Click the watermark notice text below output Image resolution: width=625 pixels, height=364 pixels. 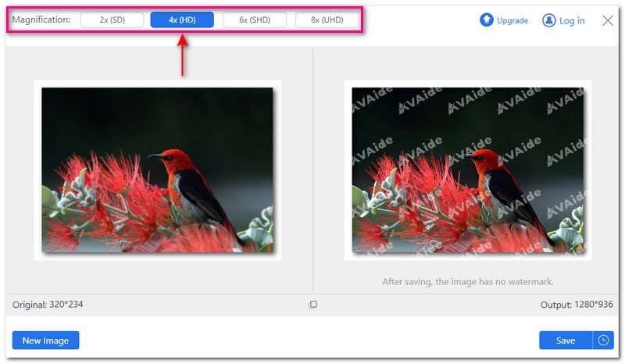(x=467, y=281)
